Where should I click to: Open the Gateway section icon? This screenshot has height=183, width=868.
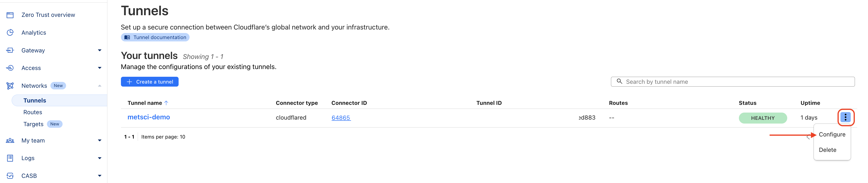pos(10,50)
